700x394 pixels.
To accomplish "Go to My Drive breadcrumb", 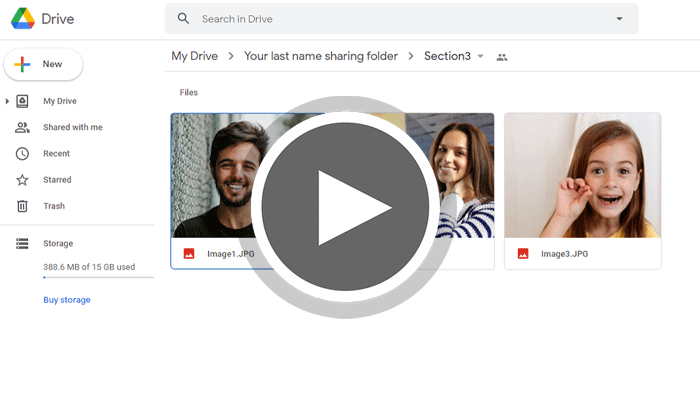I will point(195,56).
